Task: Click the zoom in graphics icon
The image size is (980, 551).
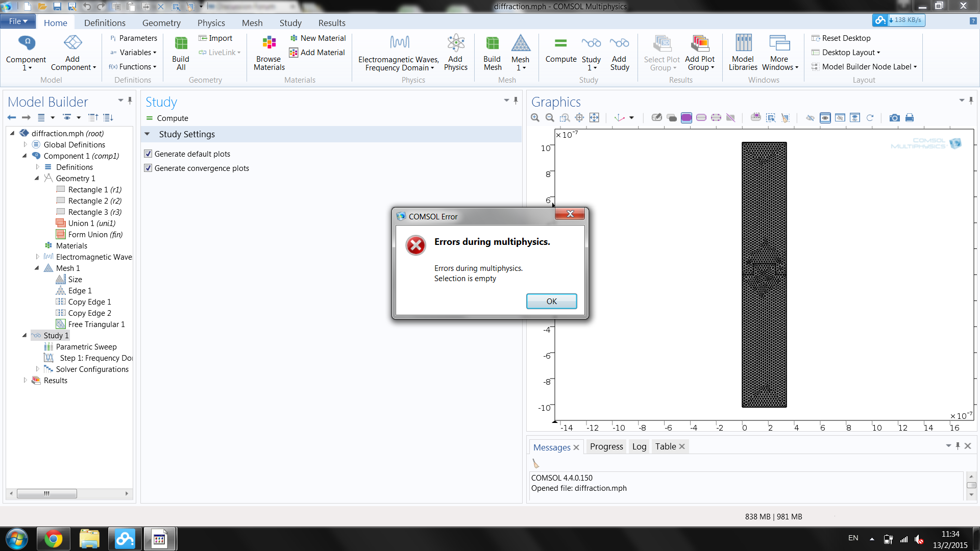Action: [535, 118]
